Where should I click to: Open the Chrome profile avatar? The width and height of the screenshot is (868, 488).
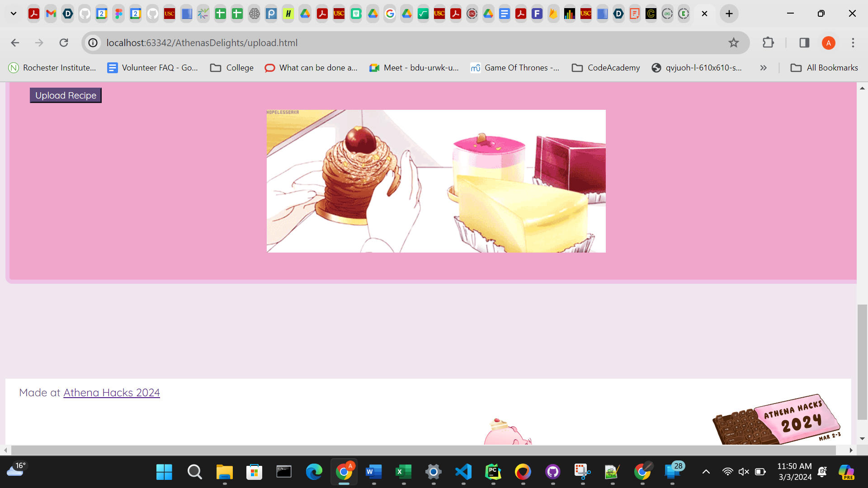click(828, 42)
